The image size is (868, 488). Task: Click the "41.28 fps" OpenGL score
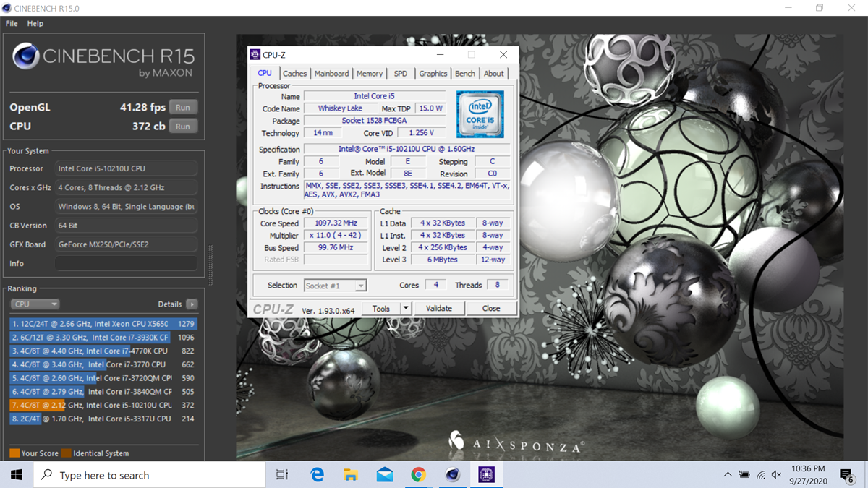point(142,107)
